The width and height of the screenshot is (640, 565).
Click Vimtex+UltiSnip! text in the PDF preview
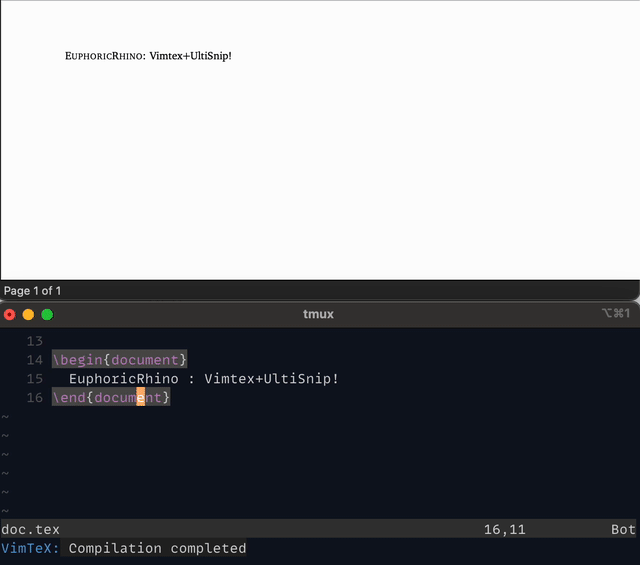190,56
